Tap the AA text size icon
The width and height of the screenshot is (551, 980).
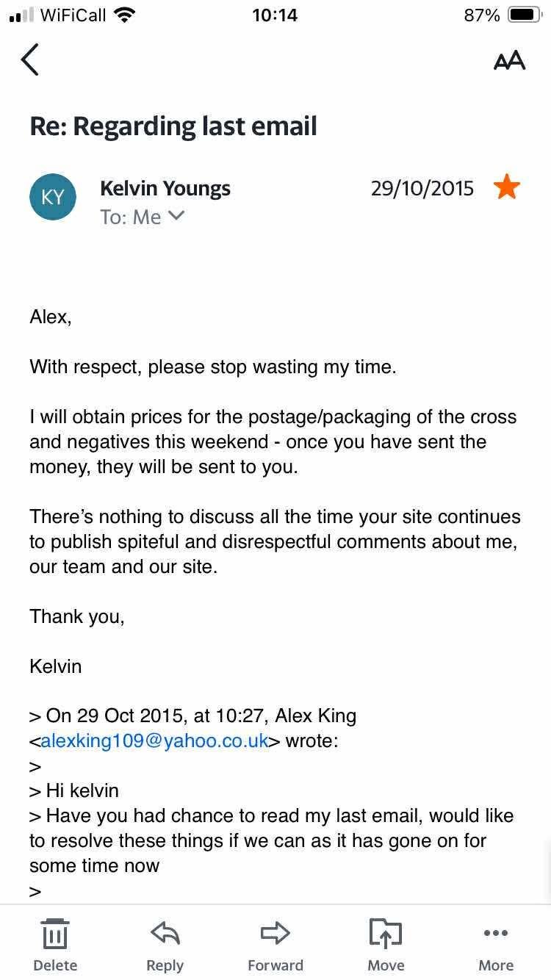click(509, 60)
